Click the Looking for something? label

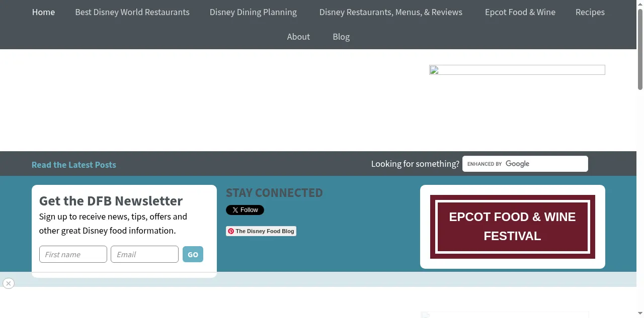pyautogui.click(x=415, y=164)
